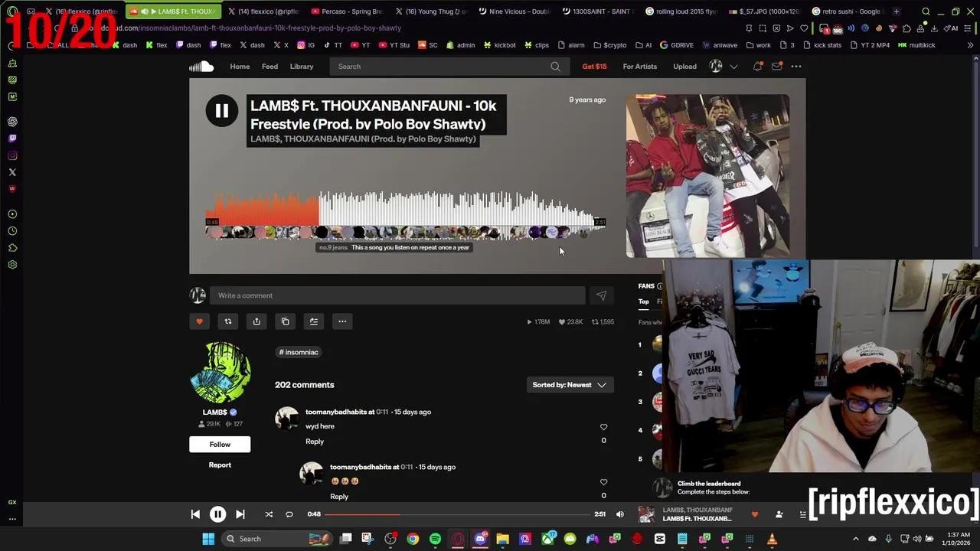The image size is (980, 551).
Task: Add track to next up queue icon
Action: [313, 321]
